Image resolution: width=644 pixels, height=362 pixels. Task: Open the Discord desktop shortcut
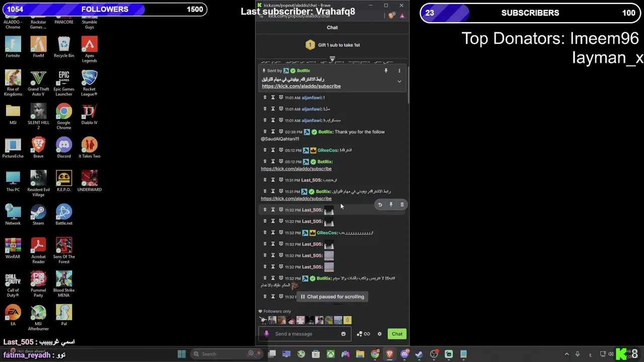point(64,148)
